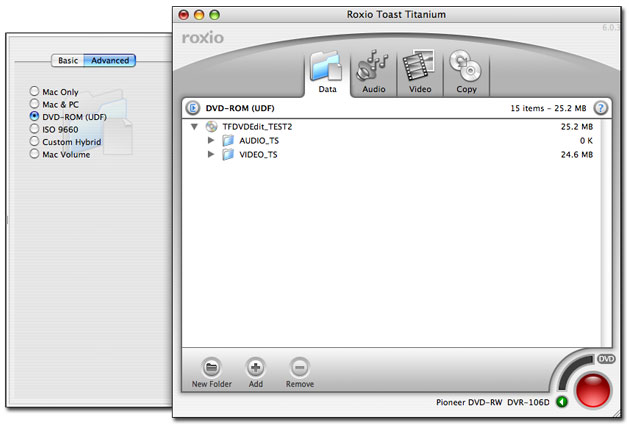The width and height of the screenshot is (629, 427).
Task: Collapse the TFDVDEdit_TEST2 disc tree
Action: point(195,127)
